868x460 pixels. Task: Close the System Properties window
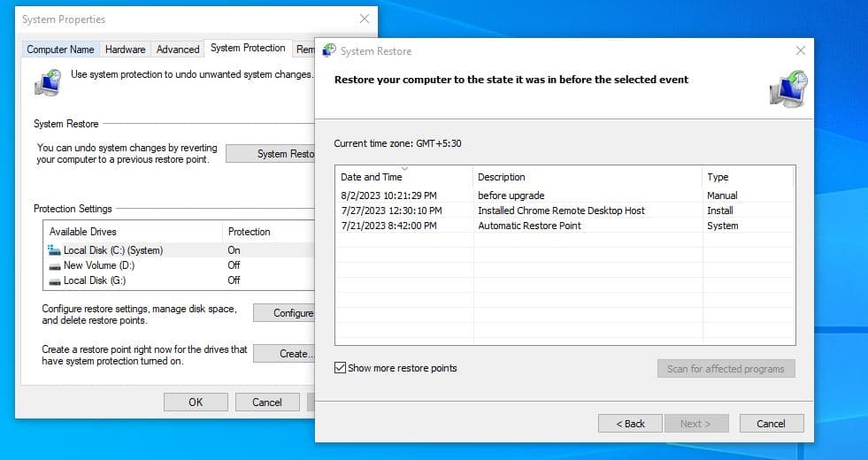pos(365,19)
